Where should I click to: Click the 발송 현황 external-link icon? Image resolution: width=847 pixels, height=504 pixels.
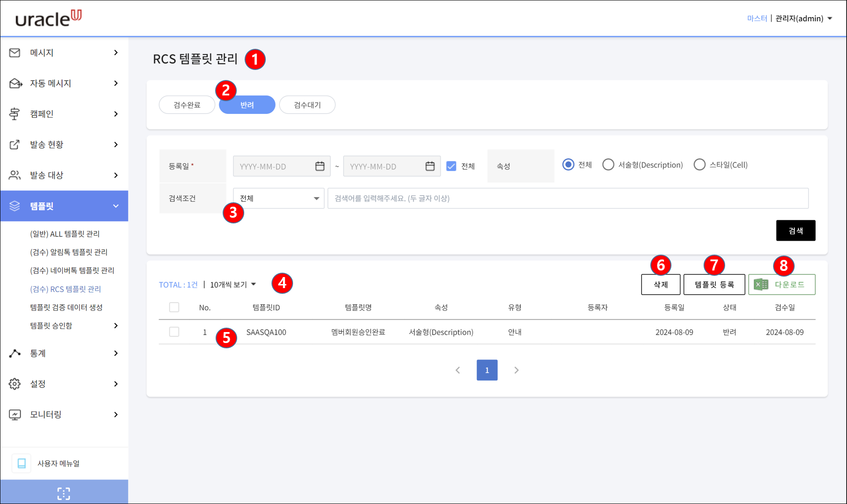click(15, 145)
